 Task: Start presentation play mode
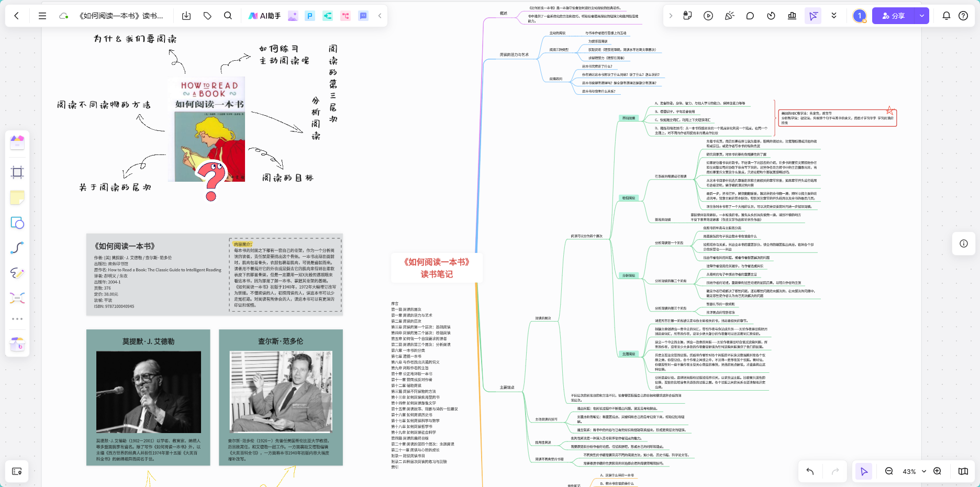[708, 16]
